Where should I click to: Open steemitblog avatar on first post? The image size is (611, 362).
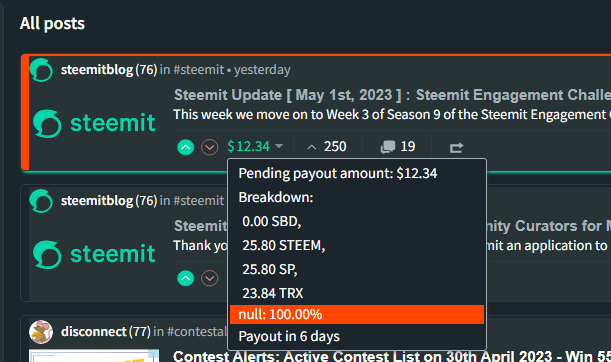(41, 70)
